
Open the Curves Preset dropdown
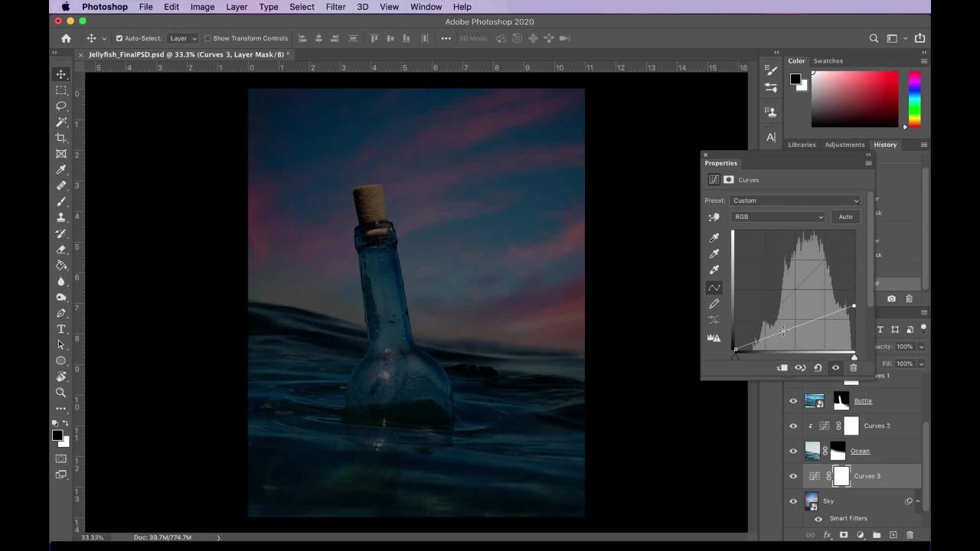click(x=795, y=201)
